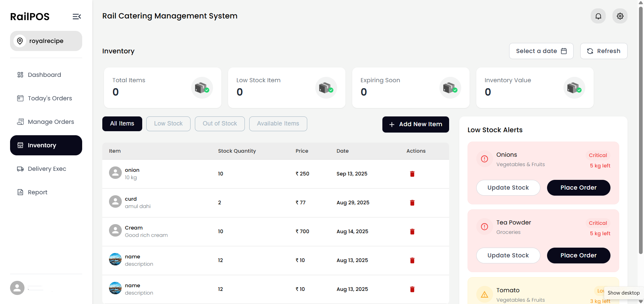
Task: Open the notifications bell icon
Action: (598, 16)
